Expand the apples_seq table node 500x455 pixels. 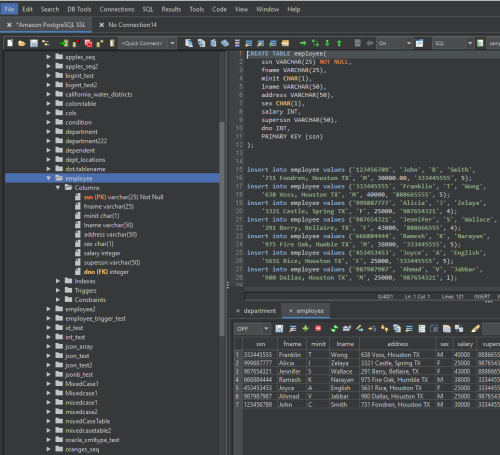[49, 57]
